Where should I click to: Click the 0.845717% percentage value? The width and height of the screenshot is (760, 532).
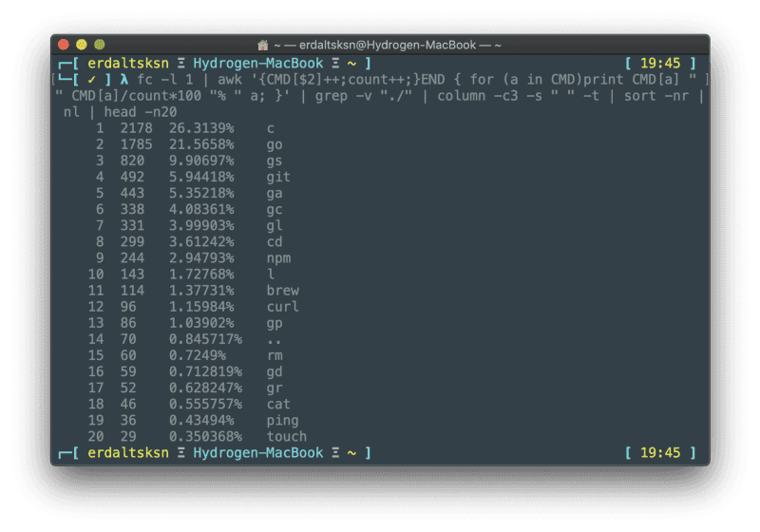pyautogui.click(x=205, y=339)
